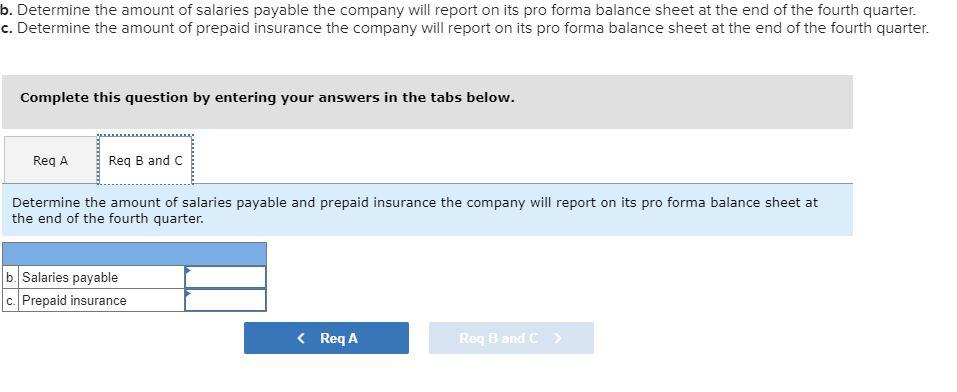Click blue triangle marker in Prepaid insurance cell

188,293
